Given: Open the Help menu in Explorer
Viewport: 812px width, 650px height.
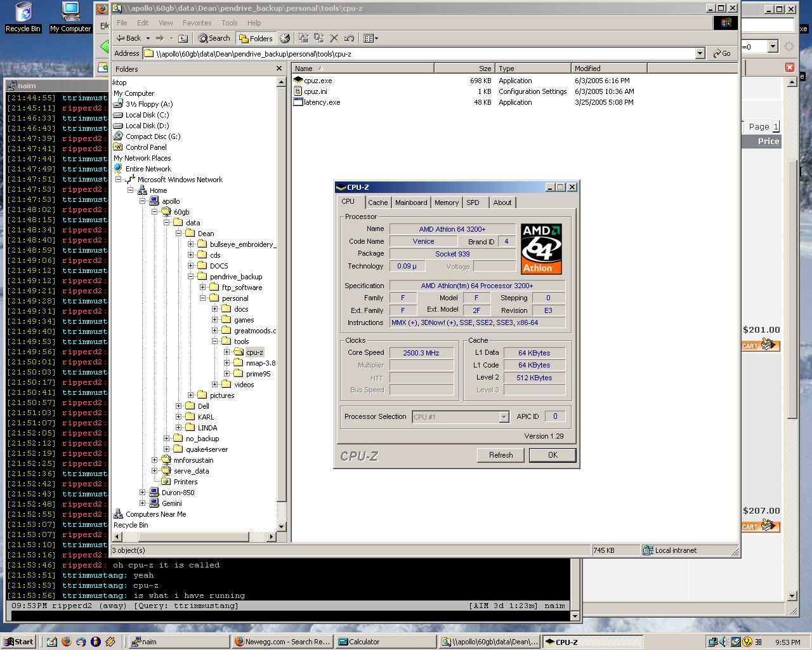Looking at the screenshot, I should [254, 23].
